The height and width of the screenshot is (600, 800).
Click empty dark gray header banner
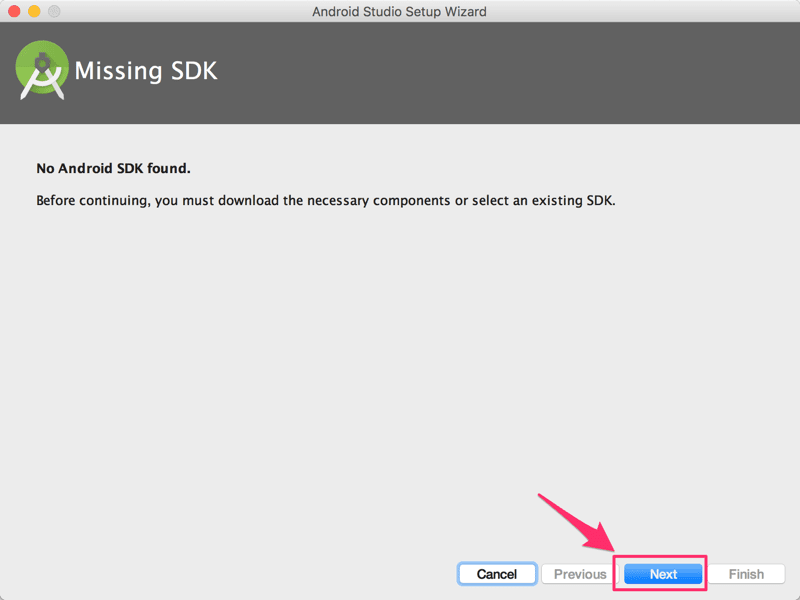510,72
